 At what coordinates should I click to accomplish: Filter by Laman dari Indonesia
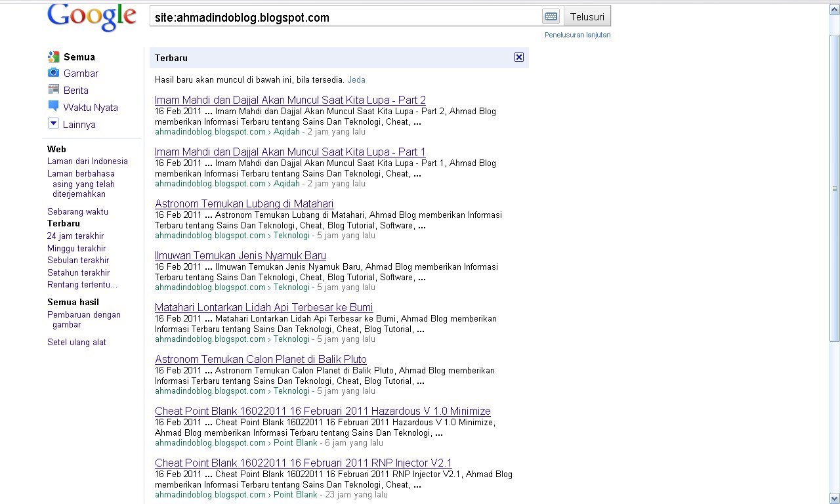pos(87,161)
